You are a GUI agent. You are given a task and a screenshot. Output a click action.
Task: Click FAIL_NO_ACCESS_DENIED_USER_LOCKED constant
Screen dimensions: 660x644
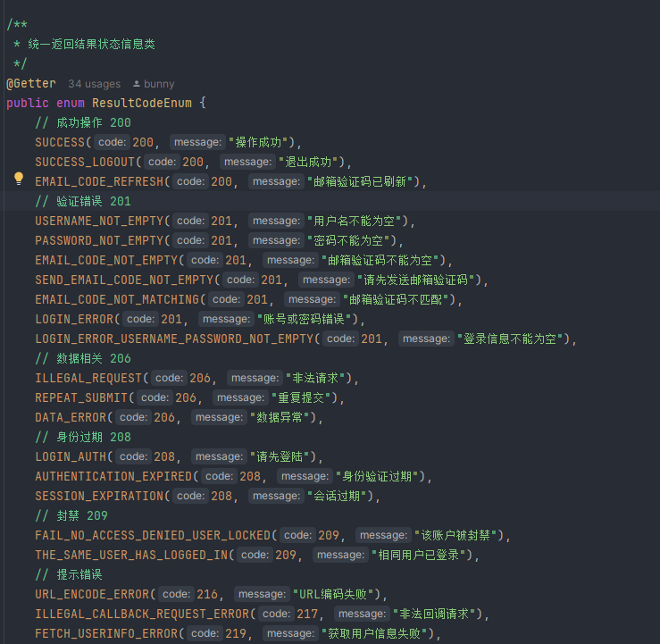point(153,535)
